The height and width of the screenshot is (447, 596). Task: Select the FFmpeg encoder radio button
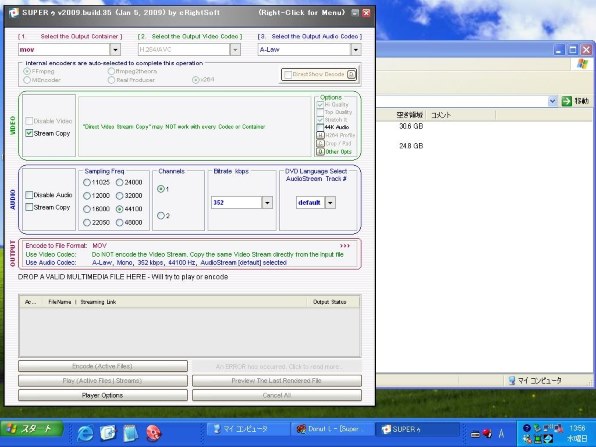[x=27, y=71]
